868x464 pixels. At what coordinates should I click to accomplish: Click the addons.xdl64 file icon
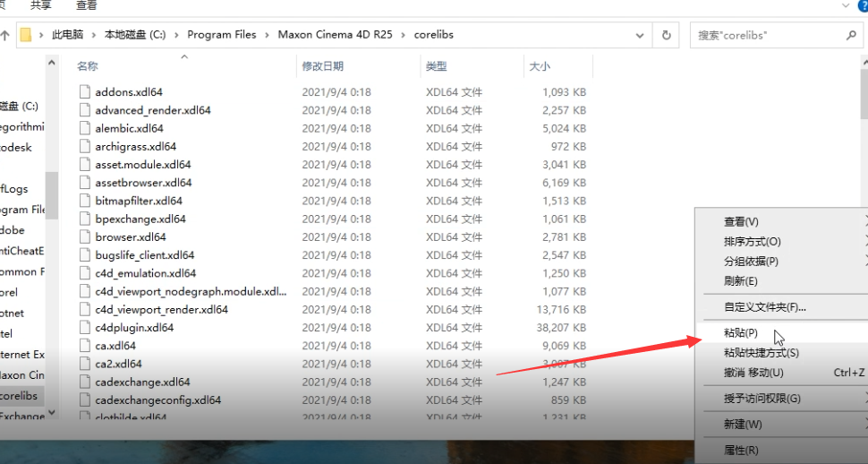(85, 92)
